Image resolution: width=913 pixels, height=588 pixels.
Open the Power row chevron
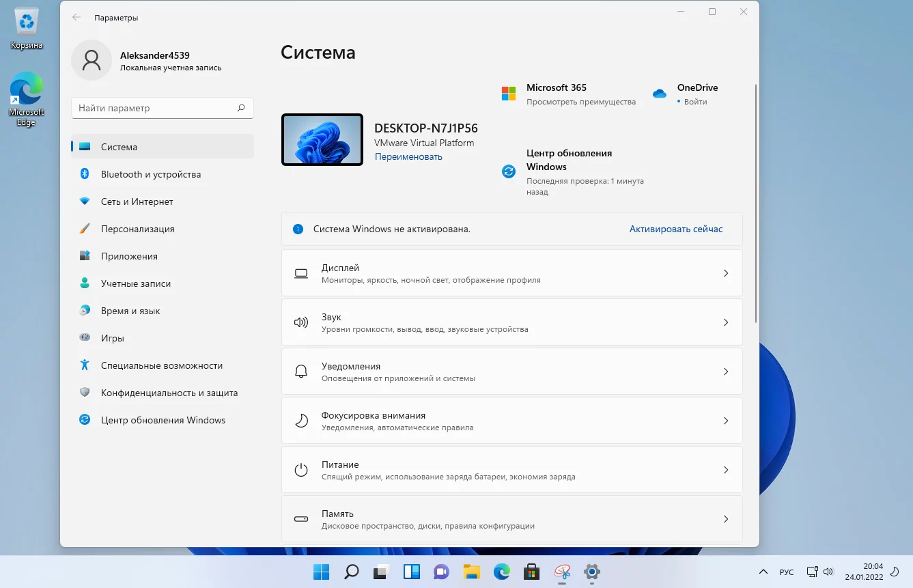tap(725, 470)
